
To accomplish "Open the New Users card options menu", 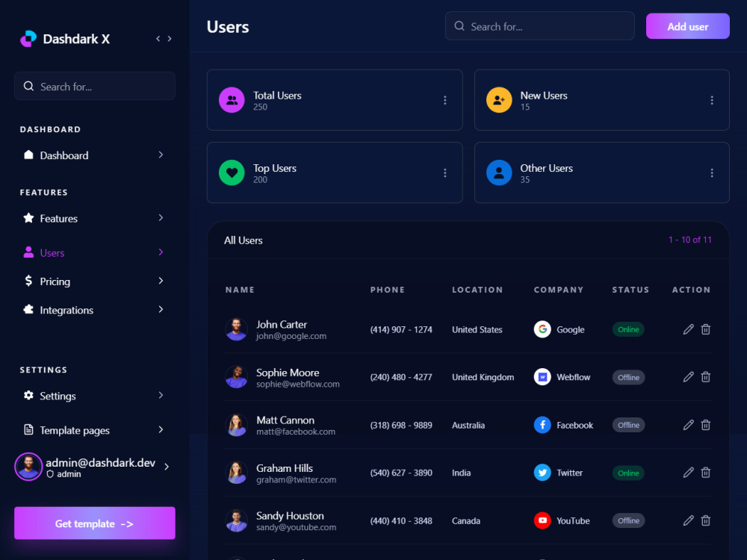I will point(712,100).
